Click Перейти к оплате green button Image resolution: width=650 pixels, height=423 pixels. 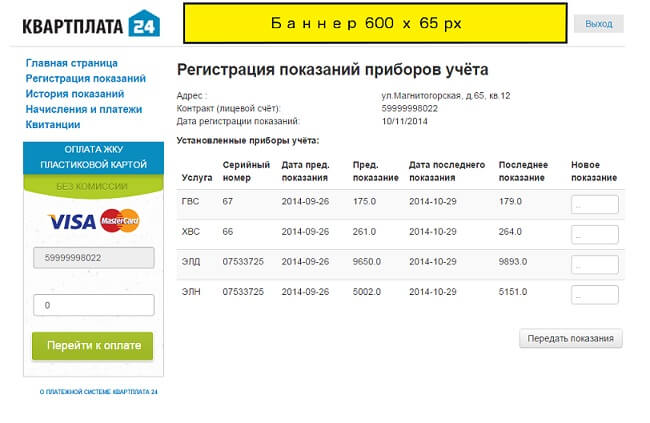coord(92,345)
